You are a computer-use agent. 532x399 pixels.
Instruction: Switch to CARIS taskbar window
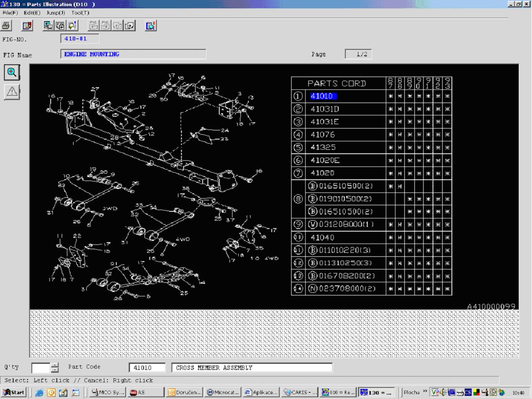(x=299, y=392)
